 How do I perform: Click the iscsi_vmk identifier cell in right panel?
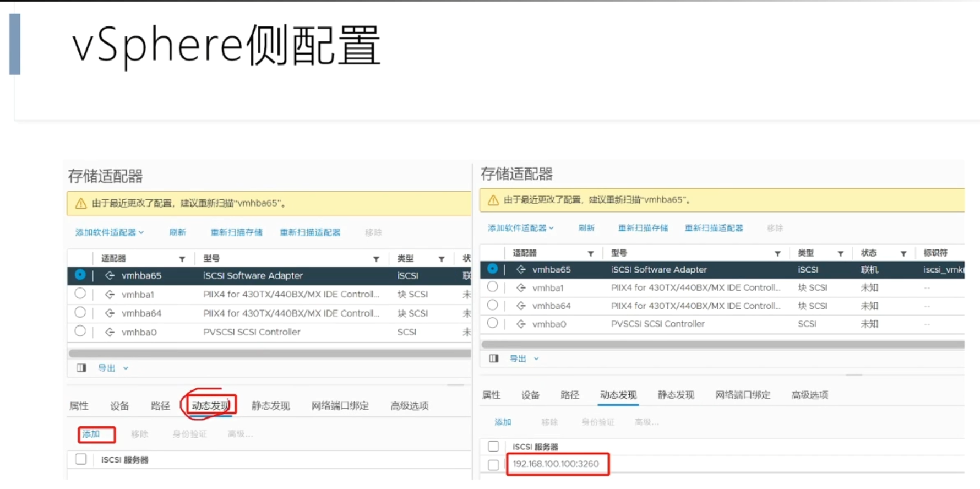[x=944, y=269]
